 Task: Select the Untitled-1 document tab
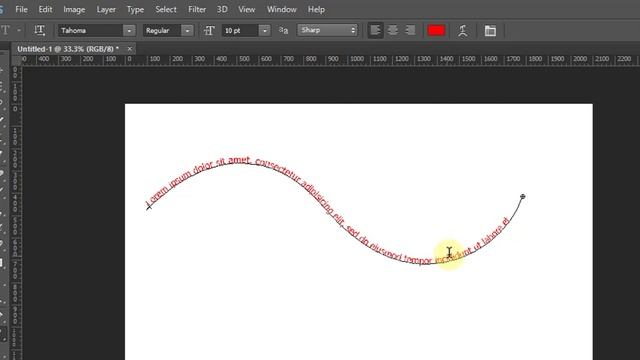coord(68,49)
